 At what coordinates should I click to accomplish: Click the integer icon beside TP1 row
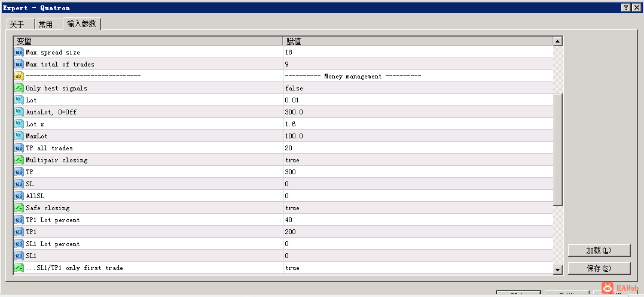[19, 232]
